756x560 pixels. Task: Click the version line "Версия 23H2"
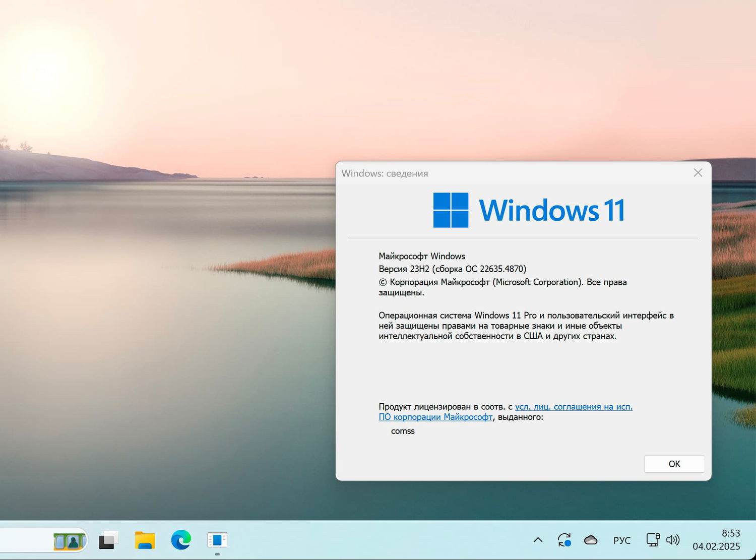tap(453, 269)
